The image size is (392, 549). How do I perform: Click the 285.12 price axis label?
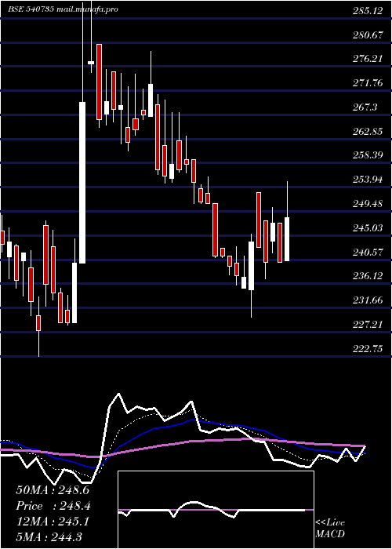click(x=368, y=11)
